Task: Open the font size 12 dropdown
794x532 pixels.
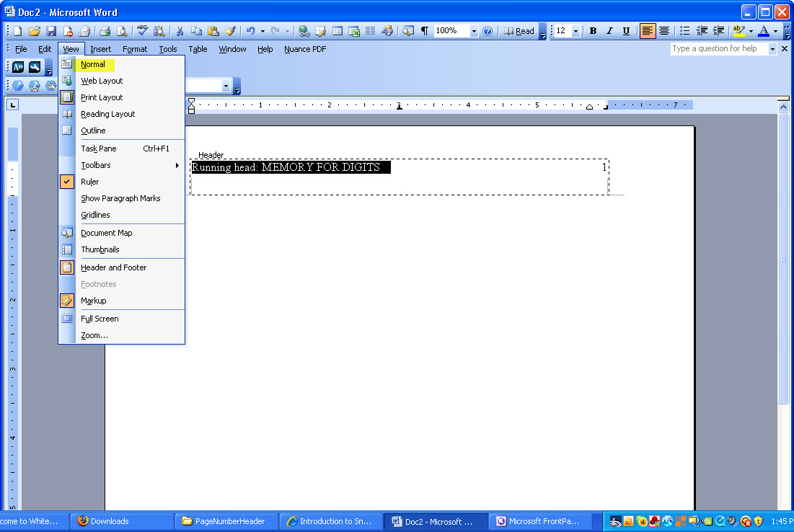Action: pyautogui.click(x=575, y=31)
